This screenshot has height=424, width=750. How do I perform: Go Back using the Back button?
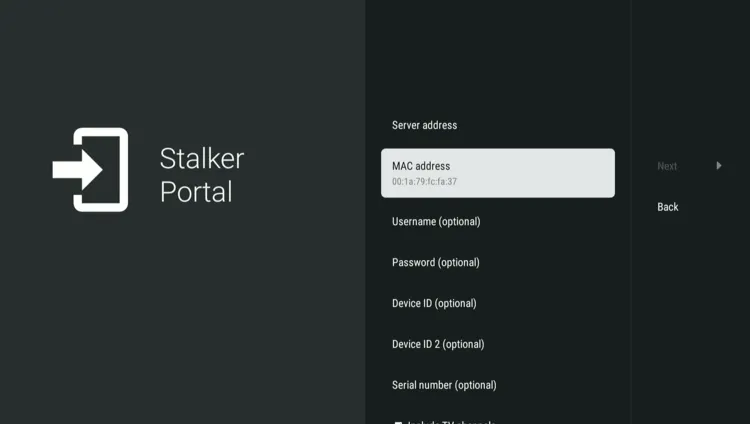coord(668,207)
